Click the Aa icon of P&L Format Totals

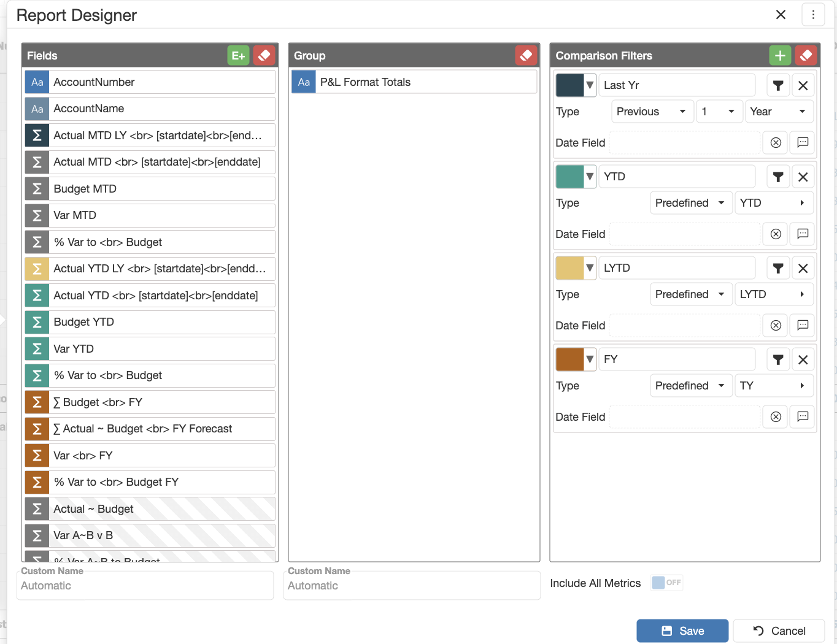pos(304,82)
